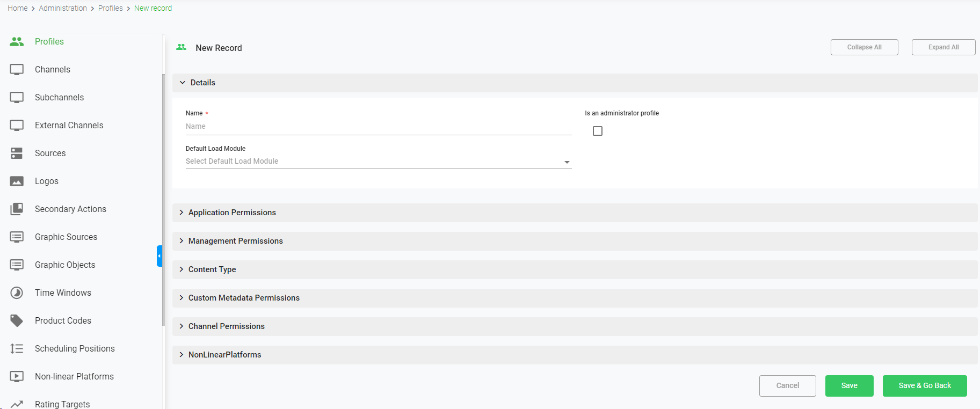This screenshot has height=409, width=980.
Task: Click the Save & Go Back button
Action: [x=924, y=385]
